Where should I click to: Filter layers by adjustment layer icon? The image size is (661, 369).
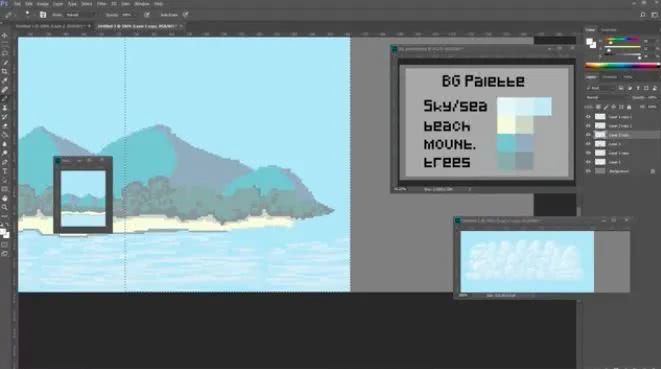pos(629,88)
